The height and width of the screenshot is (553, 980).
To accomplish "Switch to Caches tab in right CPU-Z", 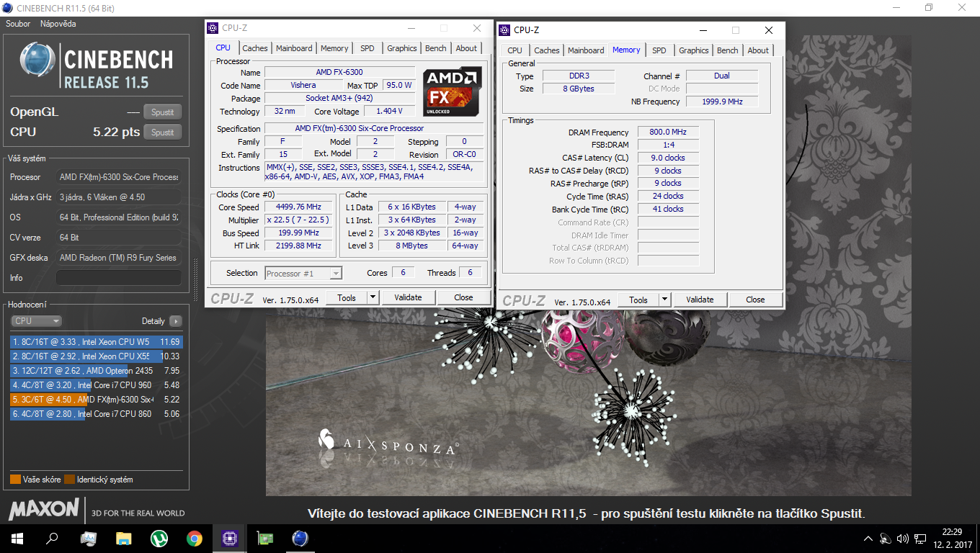I will pos(547,50).
